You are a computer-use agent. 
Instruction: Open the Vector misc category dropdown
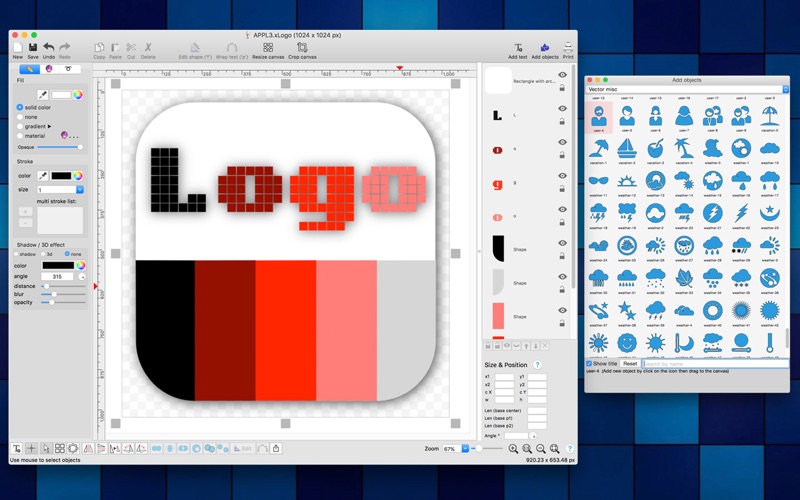(x=785, y=90)
